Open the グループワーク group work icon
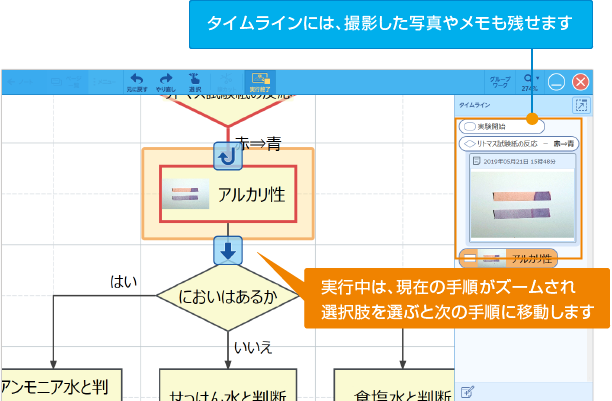The image size is (612, 401). (x=499, y=82)
